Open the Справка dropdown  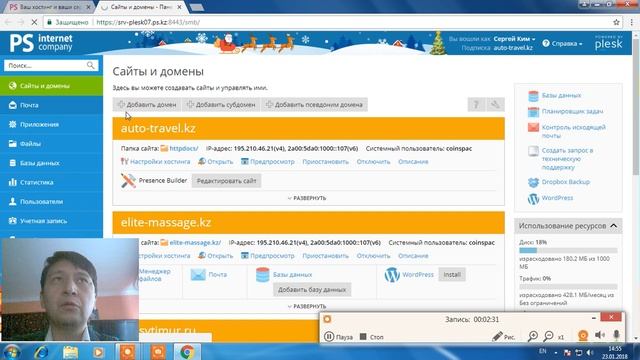coord(562,43)
